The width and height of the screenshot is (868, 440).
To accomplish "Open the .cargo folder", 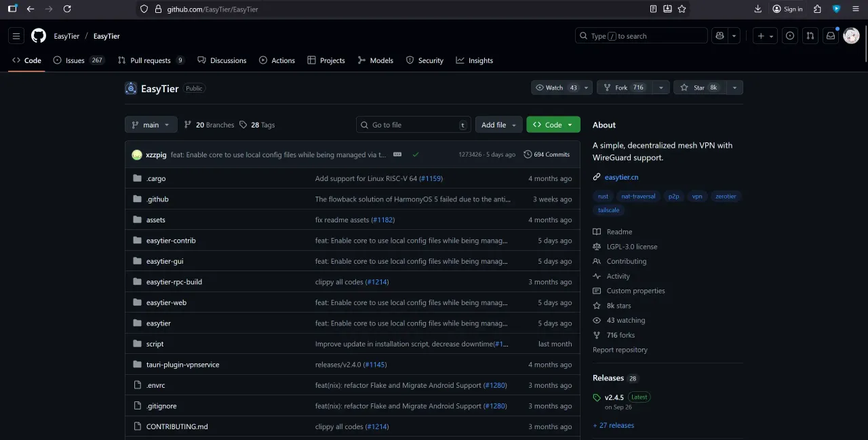I will click(156, 178).
